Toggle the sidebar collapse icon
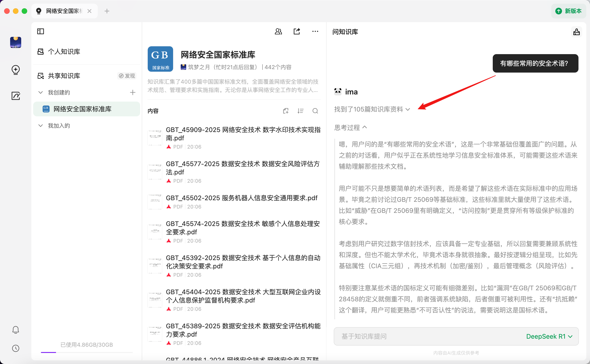This screenshot has height=364, width=590. point(41,31)
